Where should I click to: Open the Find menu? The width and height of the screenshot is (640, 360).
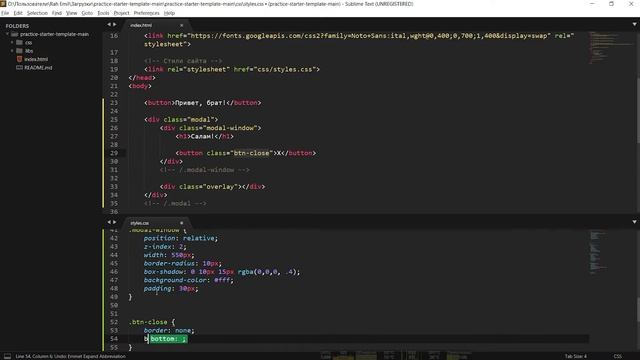tap(57, 13)
